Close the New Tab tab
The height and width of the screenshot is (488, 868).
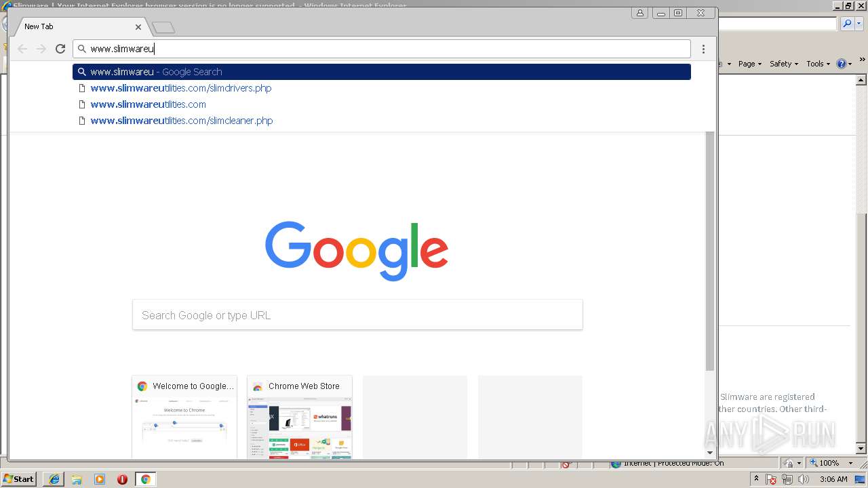tap(138, 27)
